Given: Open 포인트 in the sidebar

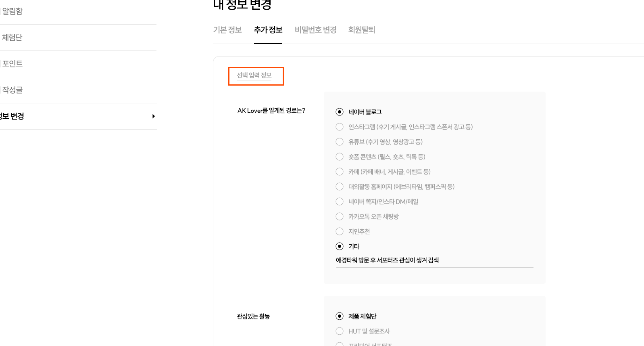Looking at the screenshot, I should pos(13,64).
